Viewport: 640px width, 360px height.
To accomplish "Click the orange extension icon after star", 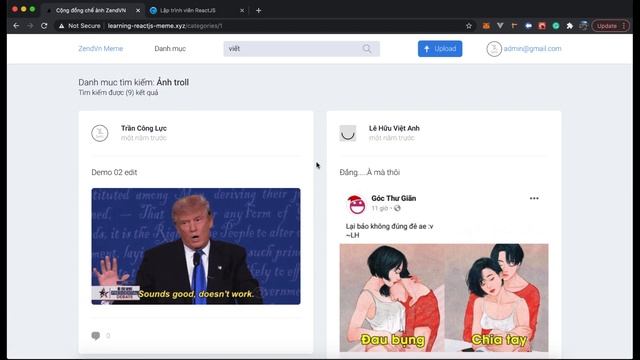I will tap(486, 26).
